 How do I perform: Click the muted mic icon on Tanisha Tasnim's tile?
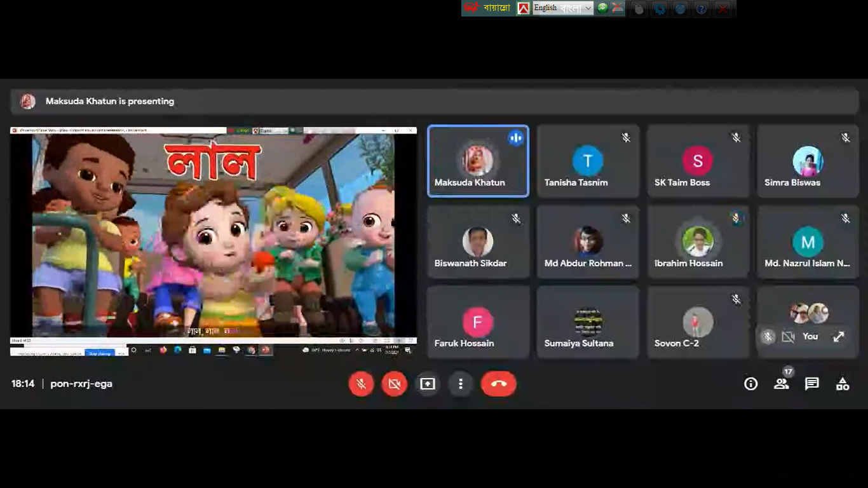[626, 137]
